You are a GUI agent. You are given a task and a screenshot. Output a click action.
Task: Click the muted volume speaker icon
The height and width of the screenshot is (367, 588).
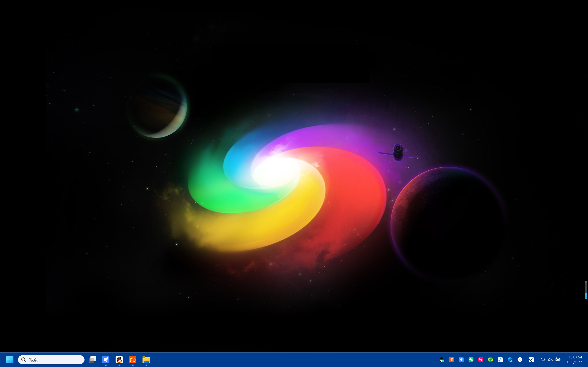pos(550,360)
